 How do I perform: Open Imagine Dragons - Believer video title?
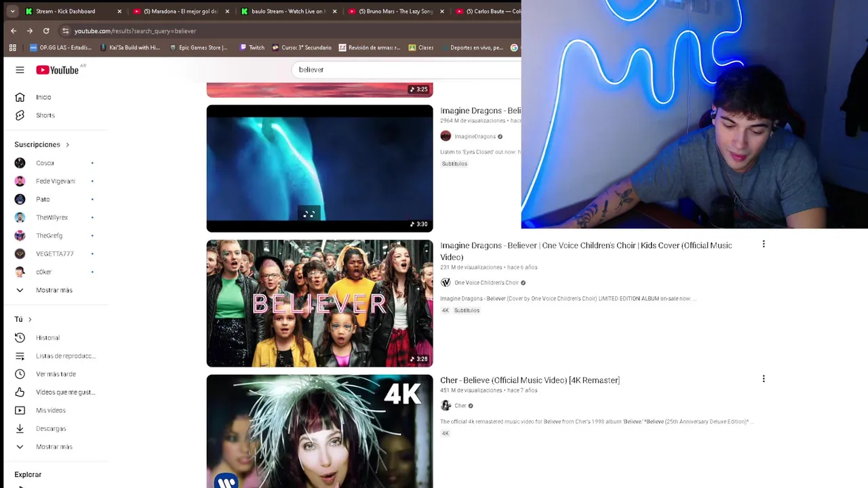pyautogui.click(x=480, y=110)
